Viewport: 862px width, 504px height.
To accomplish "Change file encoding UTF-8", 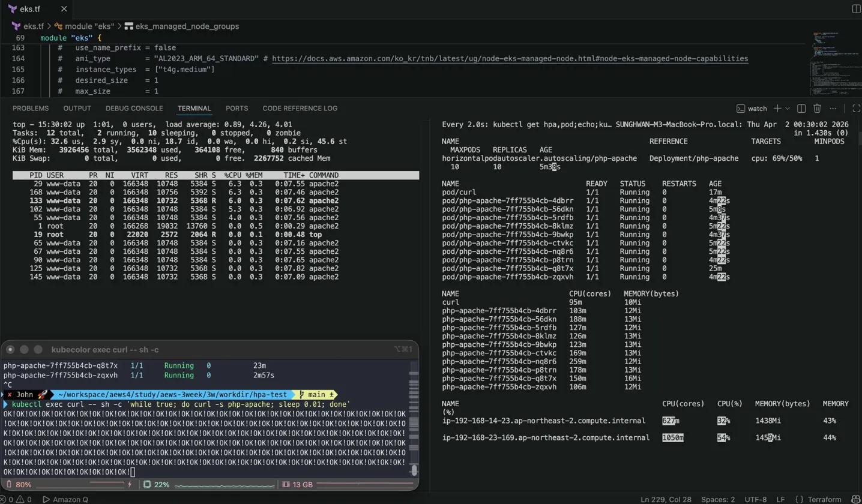I will pos(756,499).
